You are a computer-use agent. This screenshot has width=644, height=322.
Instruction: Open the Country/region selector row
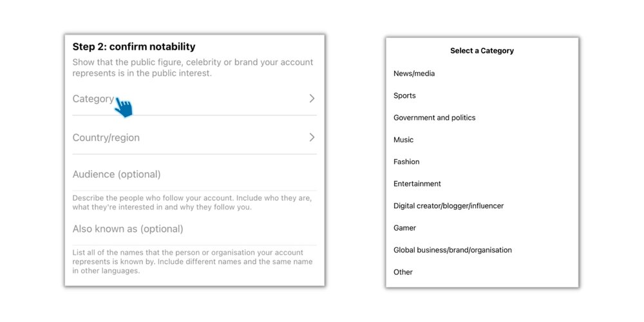tap(193, 138)
